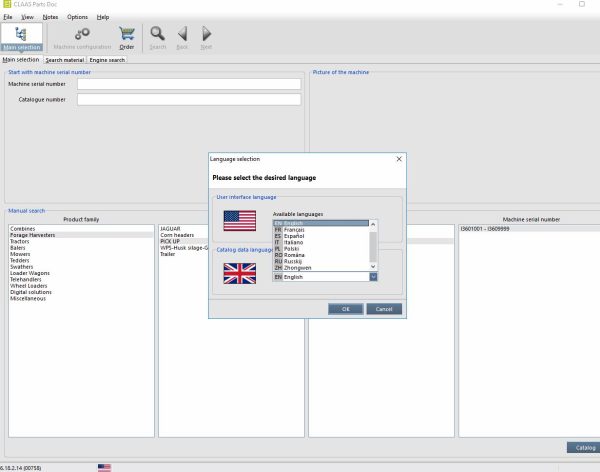The width and height of the screenshot is (600, 472).
Task: Select Combines in Product family
Action: pos(81,229)
